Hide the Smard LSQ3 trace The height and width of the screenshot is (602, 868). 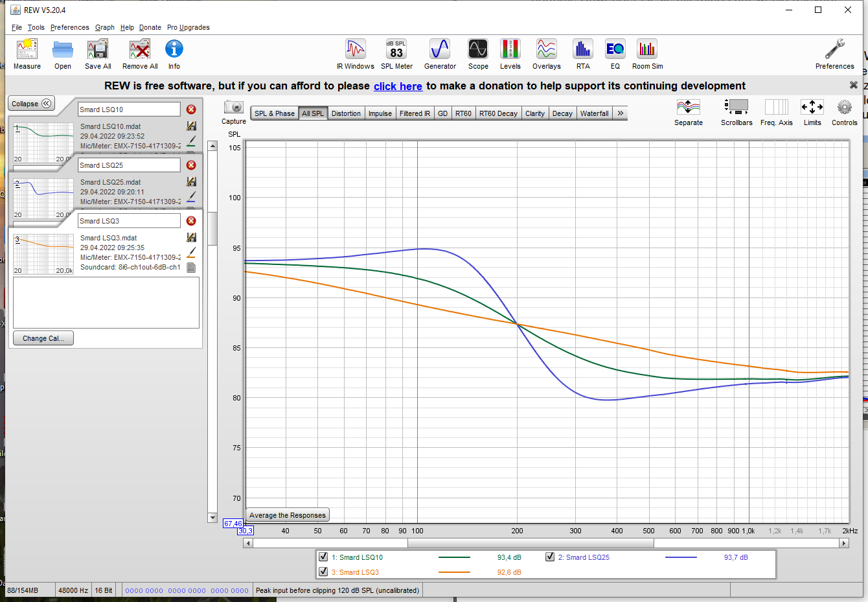[323, 572]
